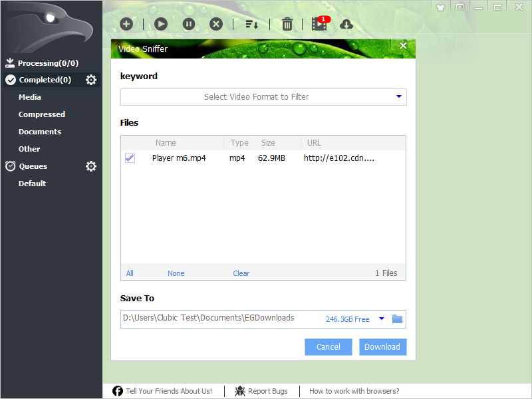Open Queues settings via the gear icon
This screenshot has width=532, height=399.
pyautogui.click(x=91, y=166)
